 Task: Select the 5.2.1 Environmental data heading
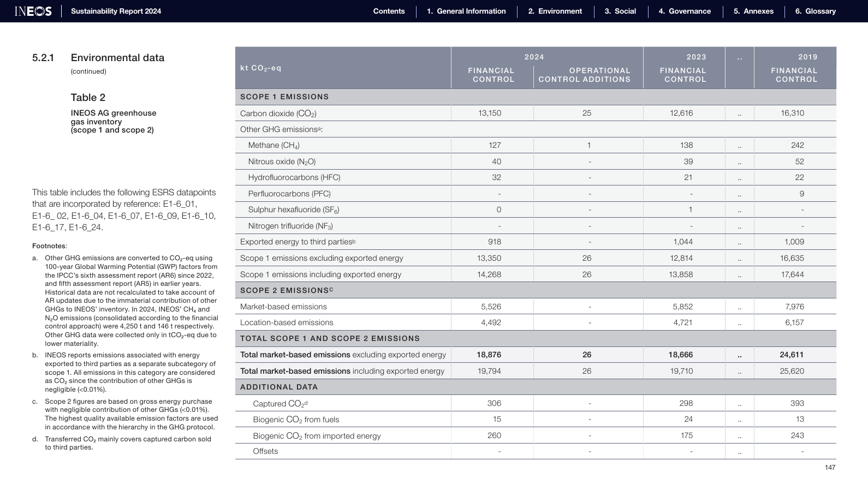coord(98,58)
